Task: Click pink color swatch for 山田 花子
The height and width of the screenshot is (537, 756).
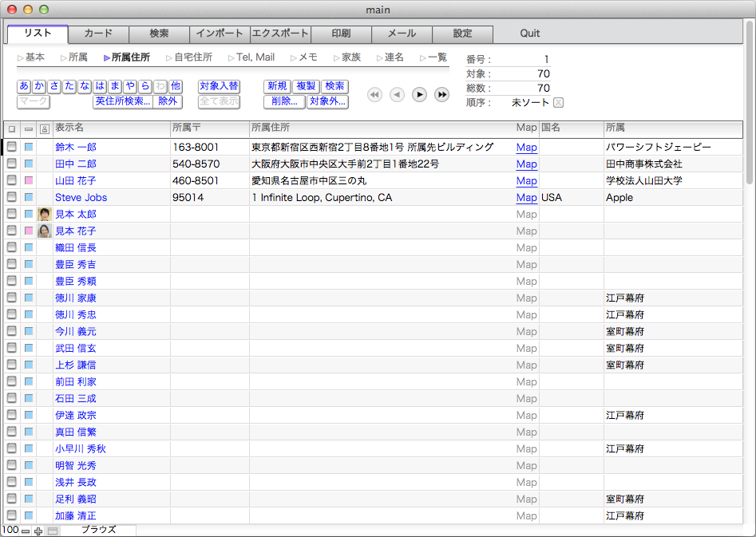Action: pyautogui.click(x=29, y=180)
